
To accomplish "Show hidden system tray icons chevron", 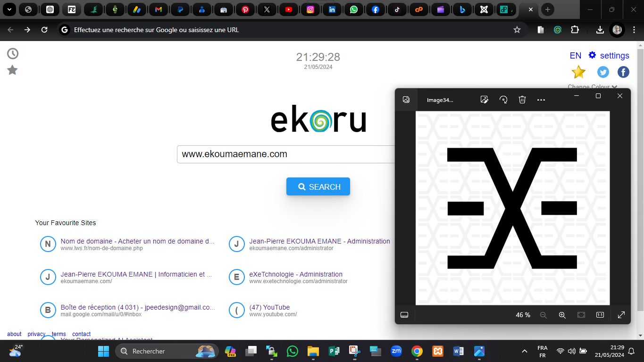I will tap(524, 351).
